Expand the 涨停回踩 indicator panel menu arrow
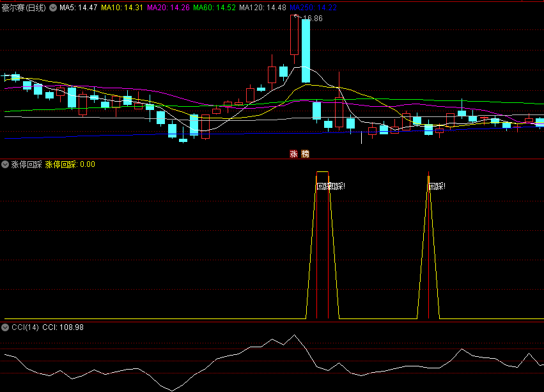This screenshot has height=392, width=544. coord(5,164)
